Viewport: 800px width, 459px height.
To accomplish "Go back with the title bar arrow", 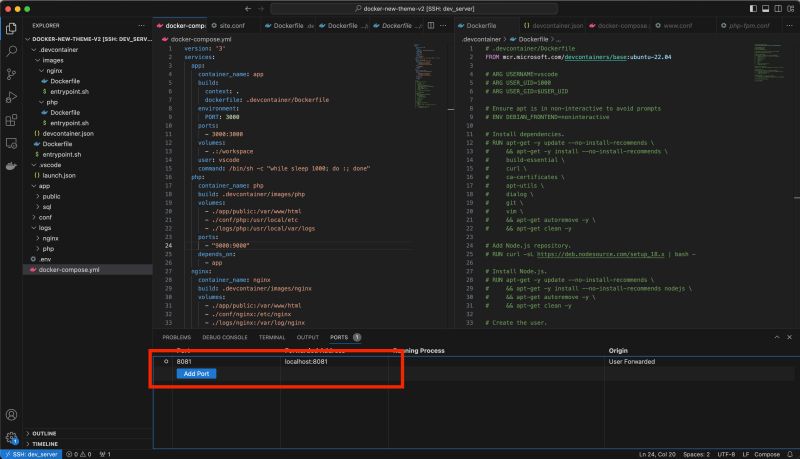I will 247,9.
